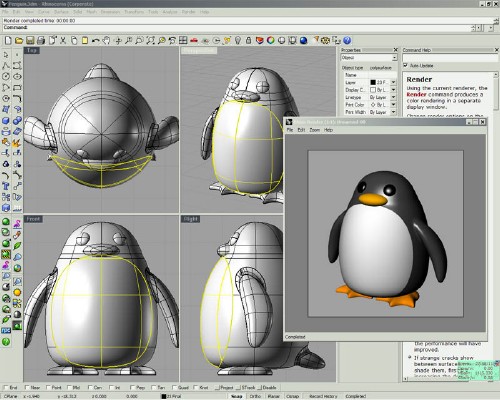This screenshot has height=400, width=500.
Task: Toggle the Ortho status bar button
Action: coord(255,396)
